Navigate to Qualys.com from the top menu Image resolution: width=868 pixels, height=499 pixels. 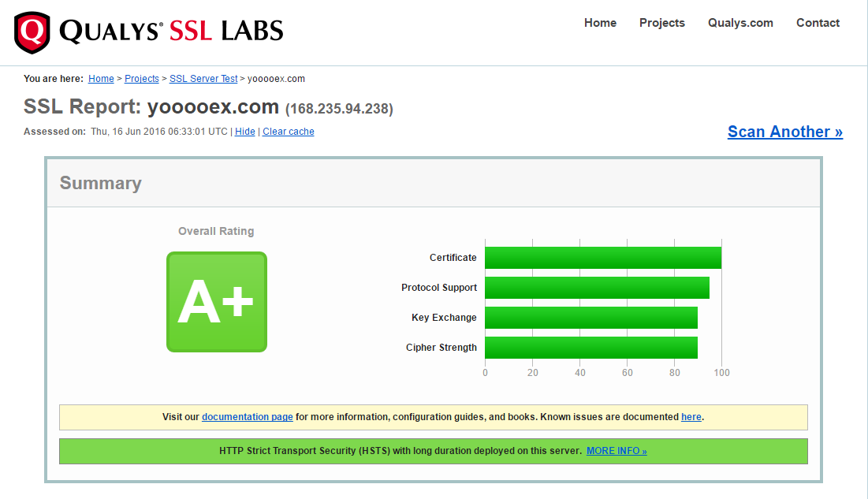[739, 23]
